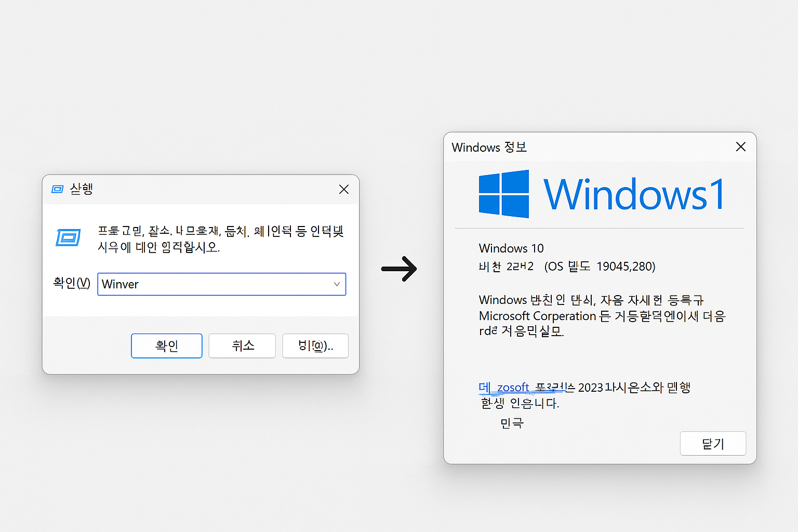Click the "Microsoft Corperation" text line
798x532 pixels.
[x=602, y=316]
